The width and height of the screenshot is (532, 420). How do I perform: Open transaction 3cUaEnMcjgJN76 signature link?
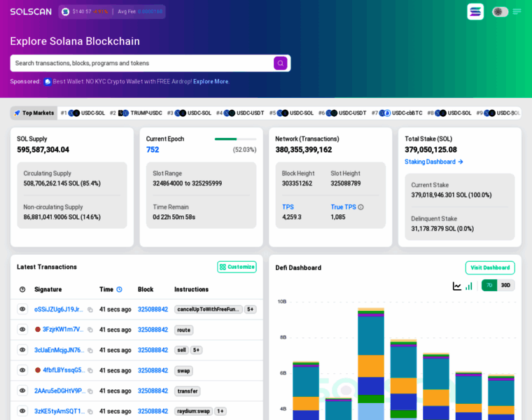(x=59, y=350)
